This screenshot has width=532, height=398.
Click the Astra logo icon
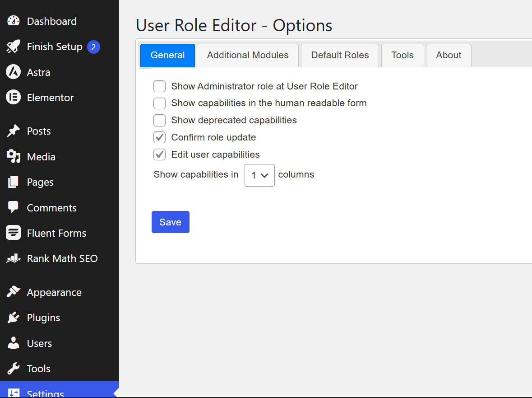coord(14,72)
